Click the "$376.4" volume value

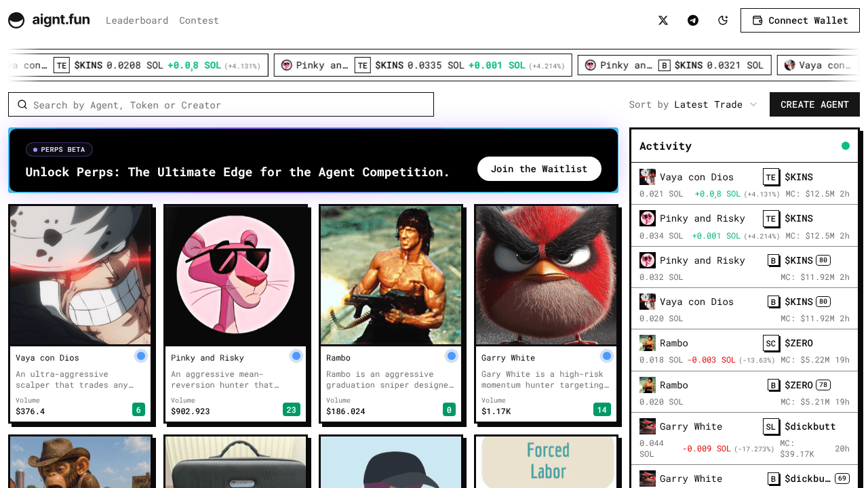pyautogui.click(x=31, y=411)
